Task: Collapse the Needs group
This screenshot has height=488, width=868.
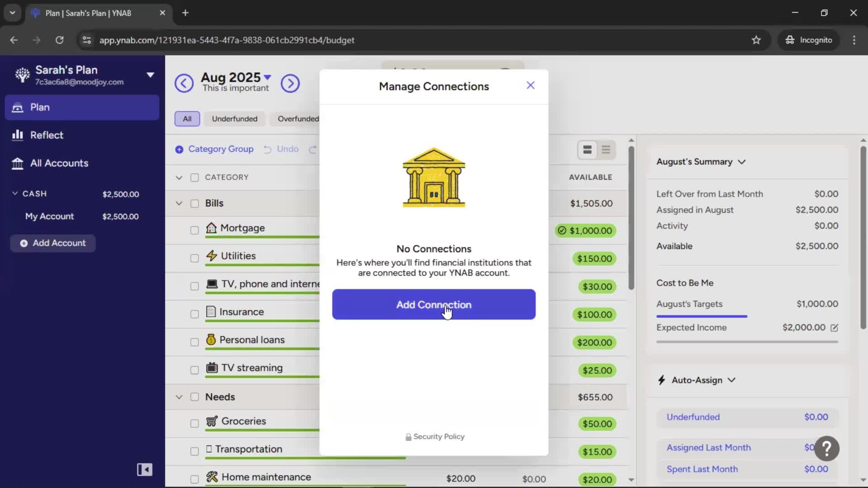Action: click(x=179, y=397)
